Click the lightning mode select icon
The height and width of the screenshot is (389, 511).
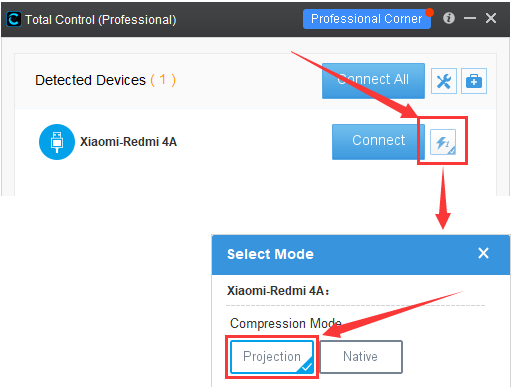(x=443, y=142)
